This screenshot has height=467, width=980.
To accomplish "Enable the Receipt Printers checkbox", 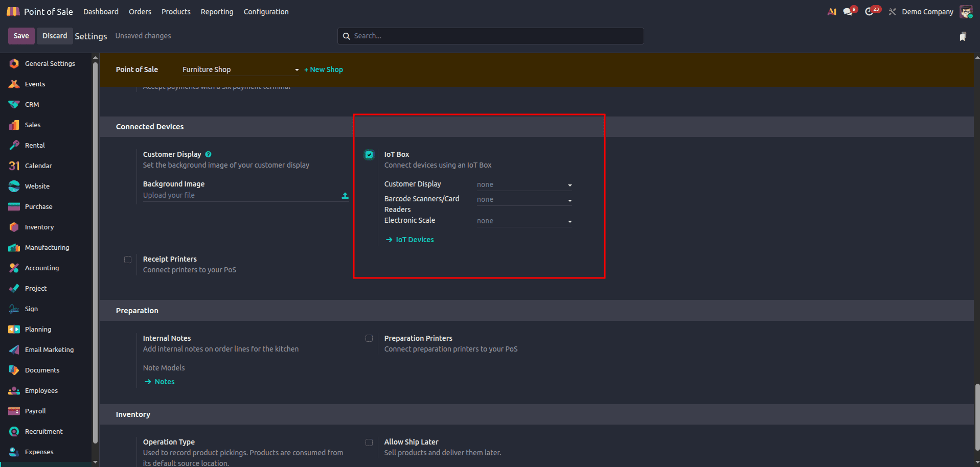I will point(128,260).
